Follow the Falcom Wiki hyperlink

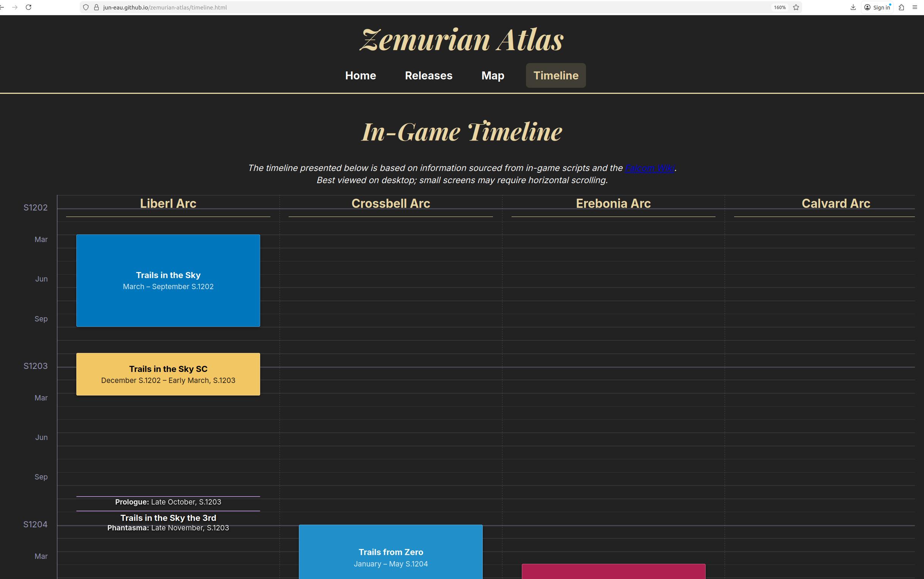tap(649, 168)
